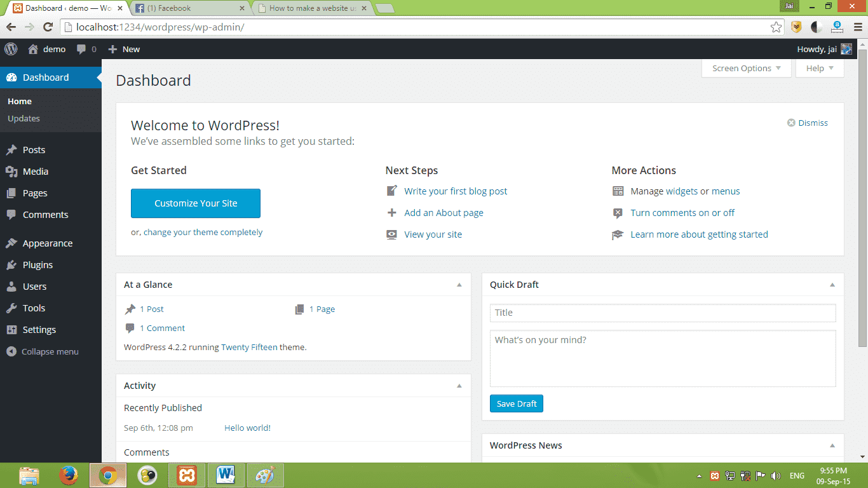Open the Chrome hamburger menu

point(857,27)
